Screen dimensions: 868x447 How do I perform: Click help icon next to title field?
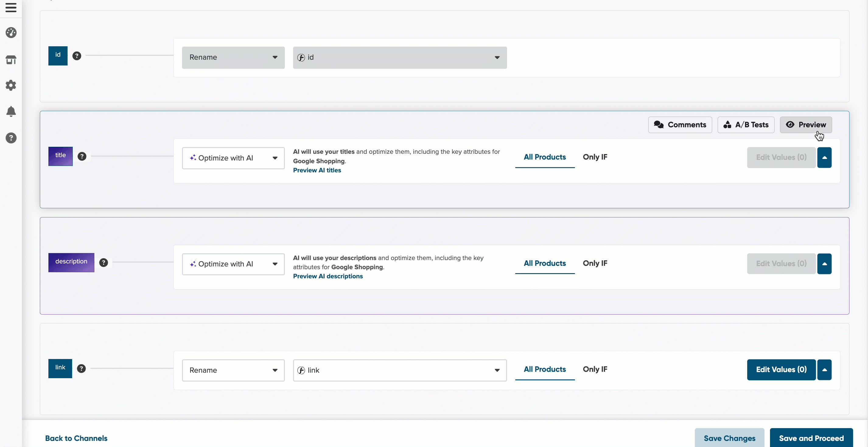[x=82, y=157]
